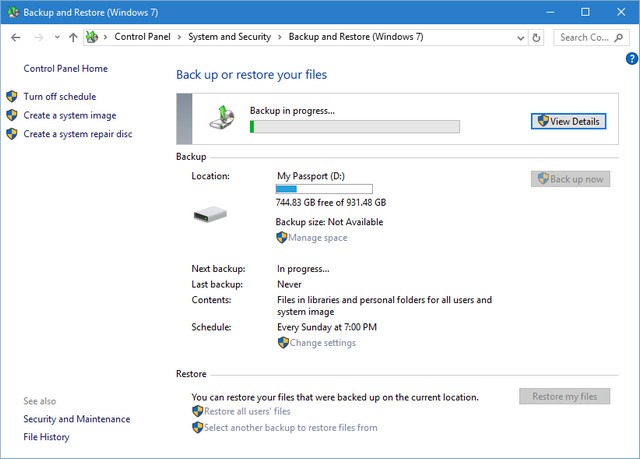Open Security and Maintenance link

77,419
